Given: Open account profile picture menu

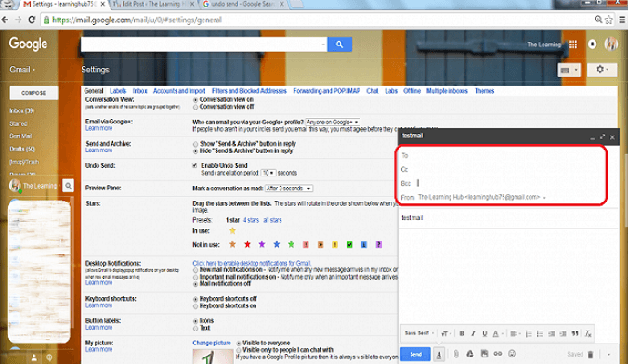Looking at the screenshot, I should point(610,44).
